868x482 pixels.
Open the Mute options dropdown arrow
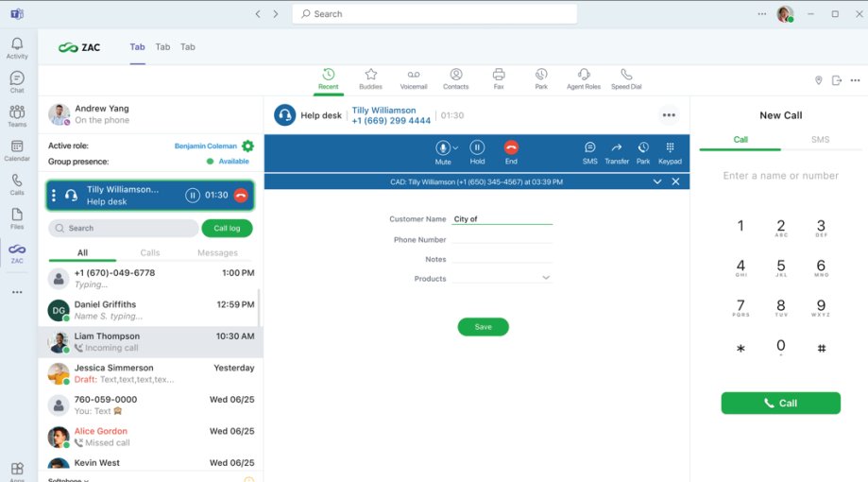455,148
